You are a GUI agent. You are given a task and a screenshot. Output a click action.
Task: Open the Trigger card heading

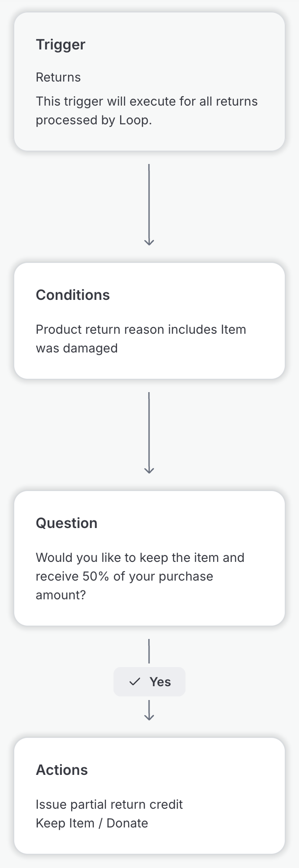point(61,45)
